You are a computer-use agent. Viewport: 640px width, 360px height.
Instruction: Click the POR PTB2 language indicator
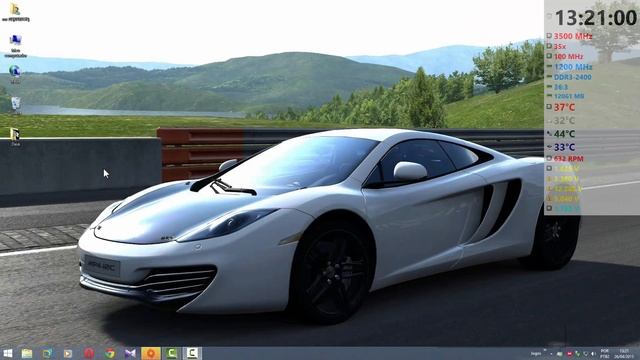coord(605,354)
